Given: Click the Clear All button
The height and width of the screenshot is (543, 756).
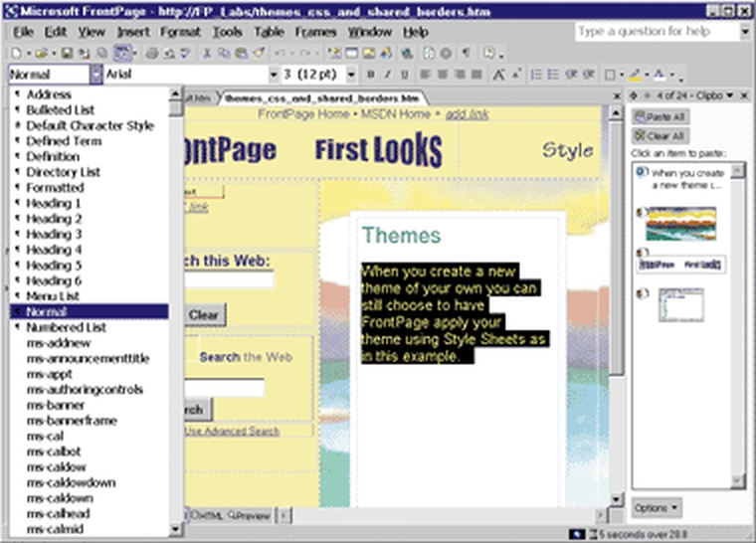Looking at the screenshot, I should pos(661,136).
